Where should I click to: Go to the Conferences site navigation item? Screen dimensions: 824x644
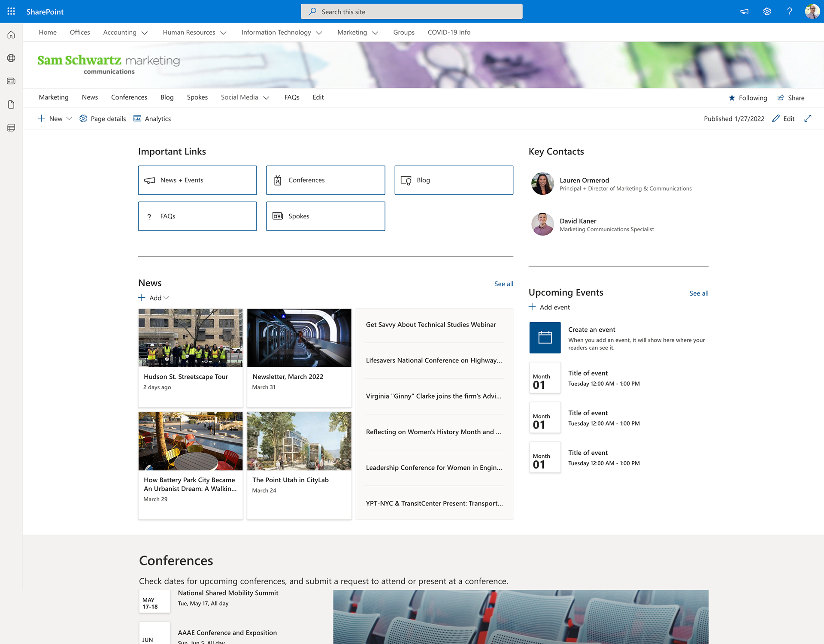129,97
